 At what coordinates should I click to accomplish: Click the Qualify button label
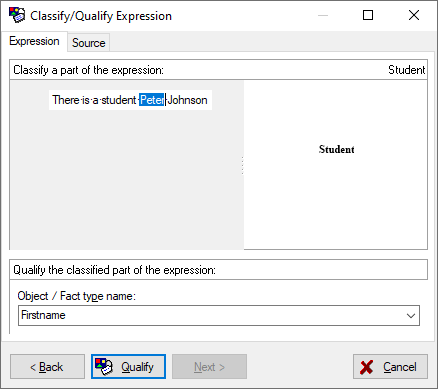[137, 367]
